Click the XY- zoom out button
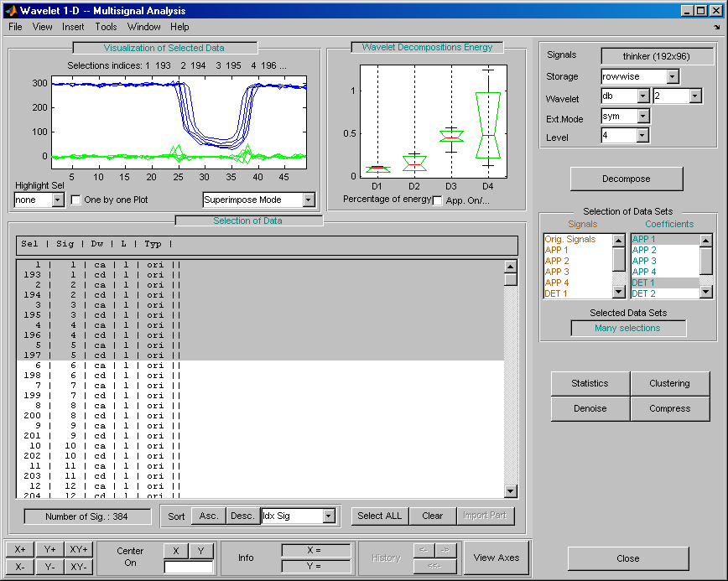Image resolution: width=728 pixels, height=581 pixels. point(80,567)
